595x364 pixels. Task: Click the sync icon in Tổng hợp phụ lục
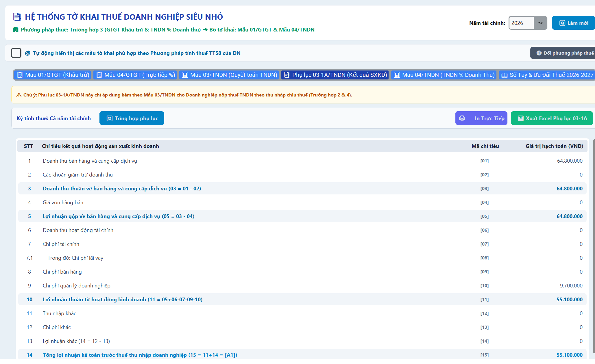coord(109,118)
